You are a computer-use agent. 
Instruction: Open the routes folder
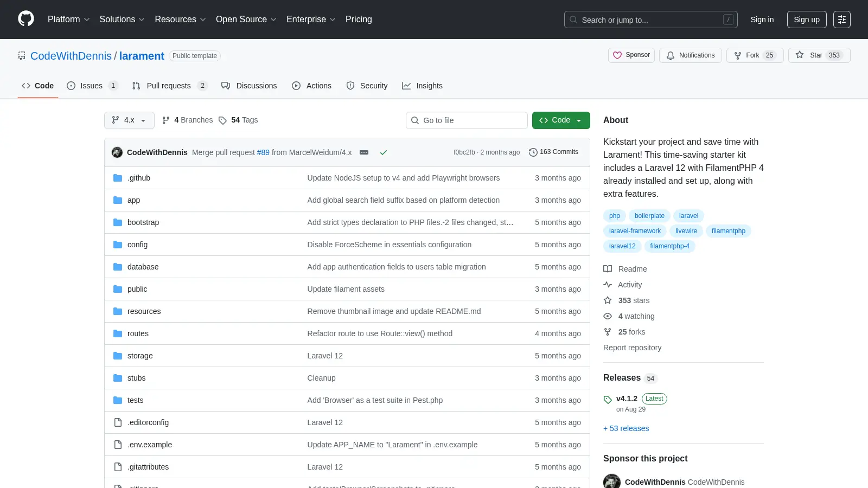click(138, 333)
